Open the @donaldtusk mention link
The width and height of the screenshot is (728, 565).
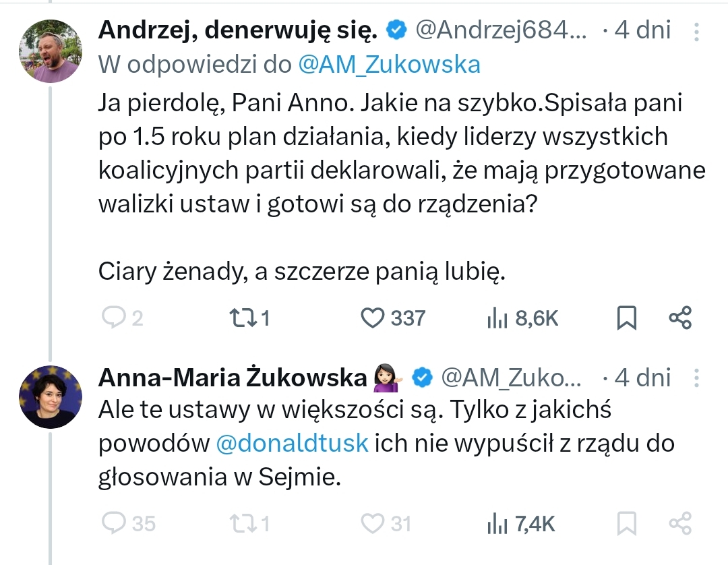292,444
